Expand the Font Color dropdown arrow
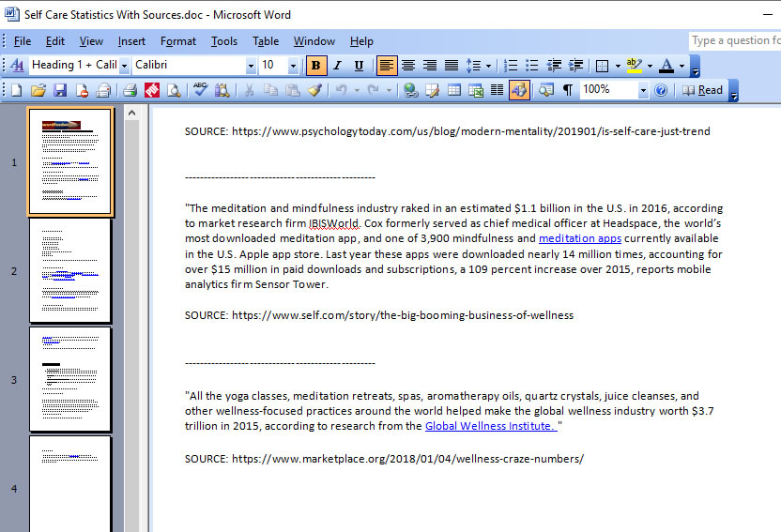 tap(681, 65)
